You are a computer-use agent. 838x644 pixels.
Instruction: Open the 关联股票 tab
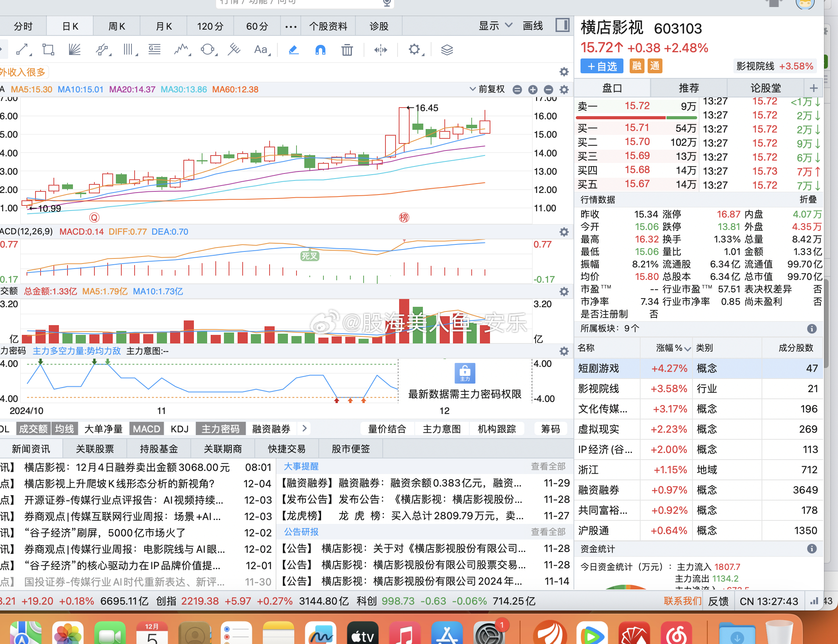(95, 449)
